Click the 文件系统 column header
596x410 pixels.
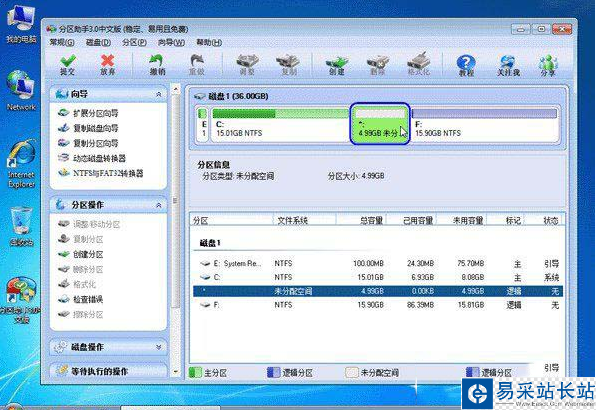(x=304, y=220)
